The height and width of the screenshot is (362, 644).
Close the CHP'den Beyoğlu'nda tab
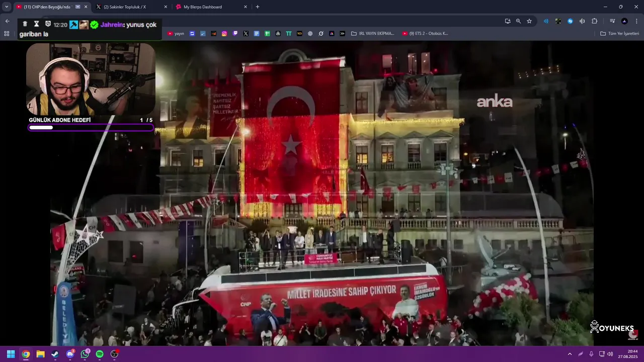86,7
